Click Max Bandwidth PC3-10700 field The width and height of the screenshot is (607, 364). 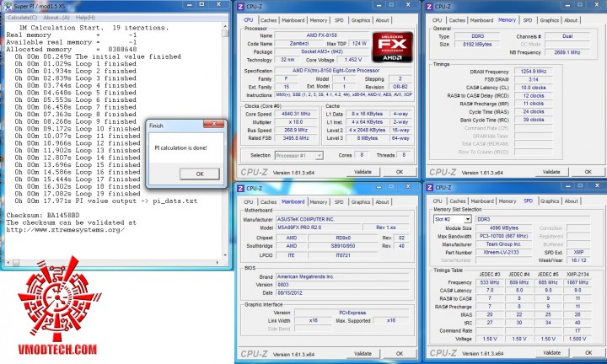(x=503, y=236)
